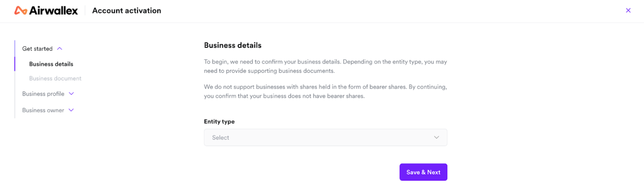Click the Airwallex wordmark text
The height and width of the screenshot is (185, 644).
pos(53,11)
